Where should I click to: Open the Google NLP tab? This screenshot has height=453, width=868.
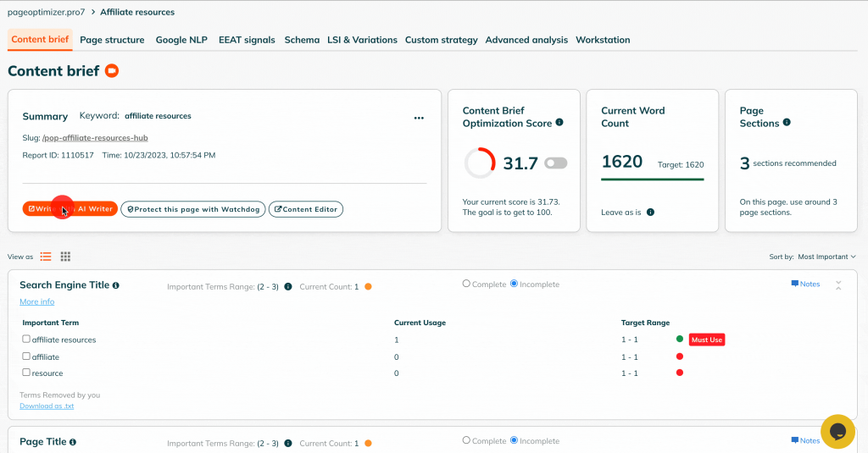[181, 40]
